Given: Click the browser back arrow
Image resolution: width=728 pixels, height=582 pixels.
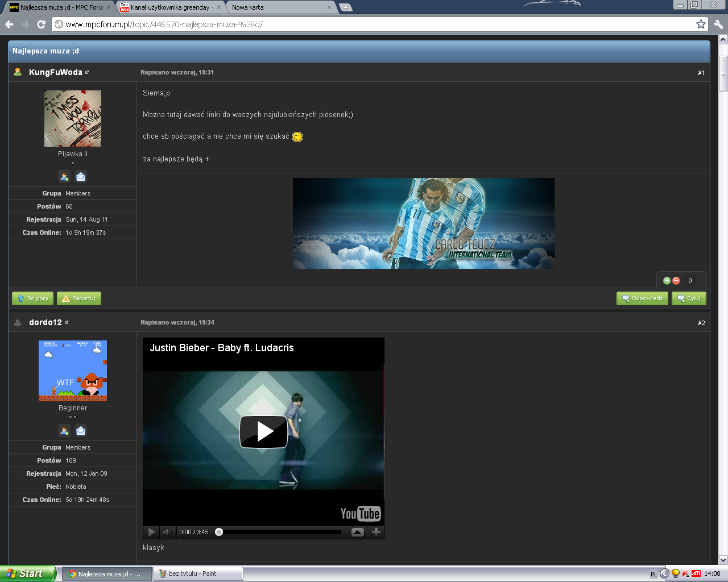Looking at the screenshot, I should (x=10, y=24).
